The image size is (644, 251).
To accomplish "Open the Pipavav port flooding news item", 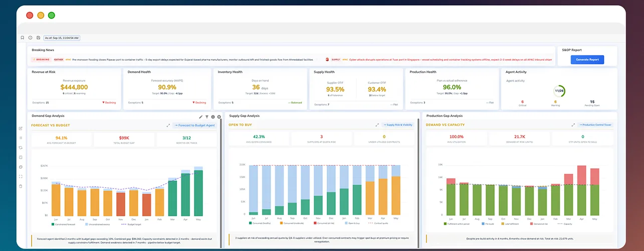I will click(192, 59).
